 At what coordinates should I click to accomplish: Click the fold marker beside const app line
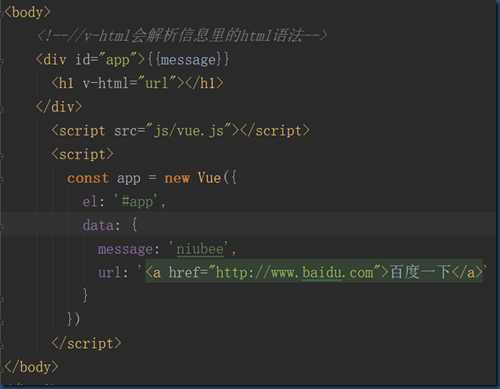coord(2,179)
